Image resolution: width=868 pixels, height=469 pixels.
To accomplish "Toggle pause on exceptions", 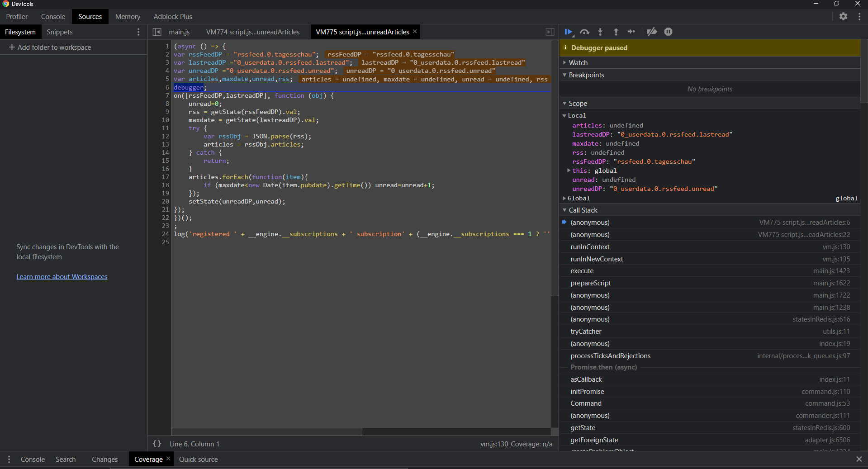I will (668, 32).
